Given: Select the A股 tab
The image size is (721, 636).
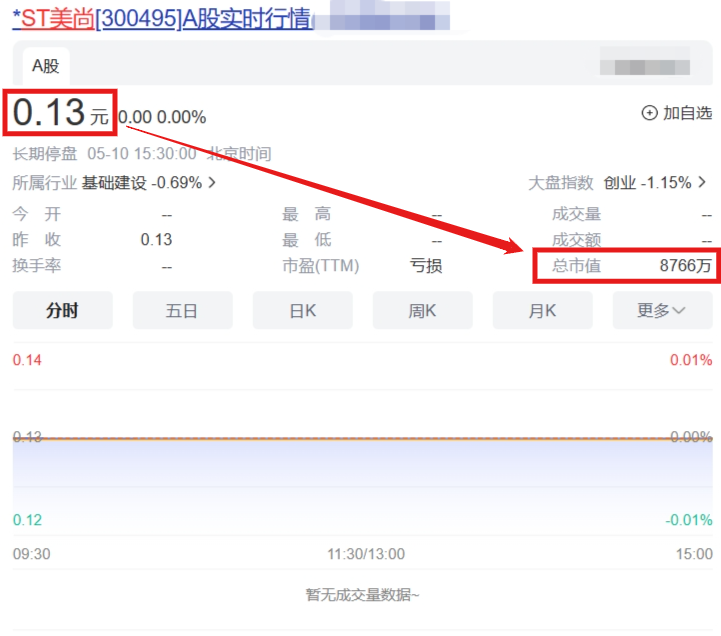Looking at the screenshot, I should tap(46, 66).
